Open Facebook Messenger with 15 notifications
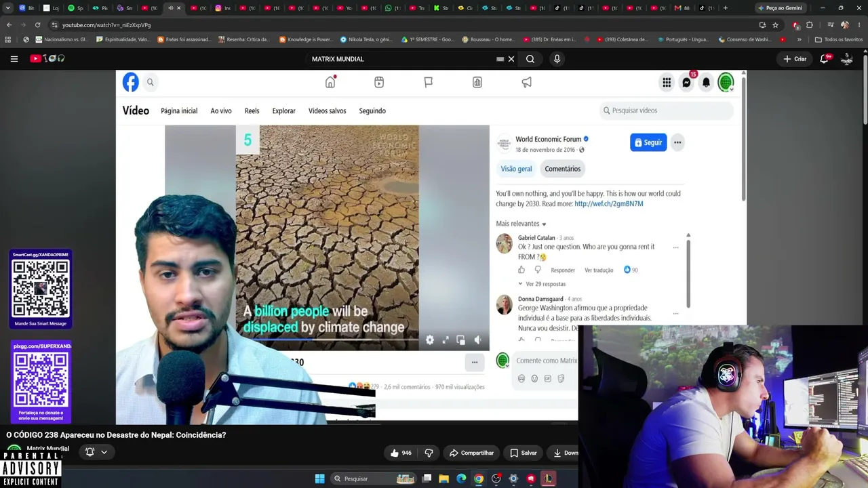The width and height of the screenshot is (868, 488). tap(687, 82)
